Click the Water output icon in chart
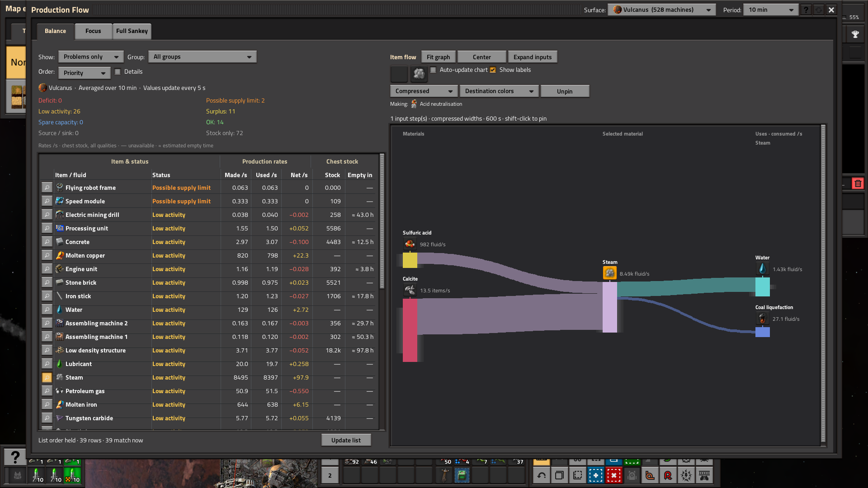This screenshot has height=488, width=868. [x=762, y=269]
